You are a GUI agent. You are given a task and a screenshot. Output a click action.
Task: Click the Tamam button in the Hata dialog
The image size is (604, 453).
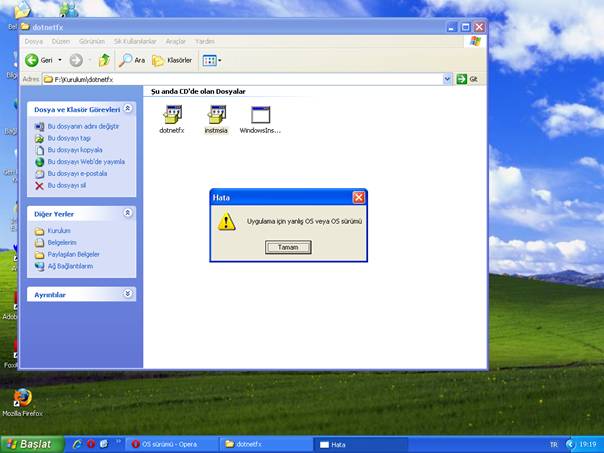point(288,247)
